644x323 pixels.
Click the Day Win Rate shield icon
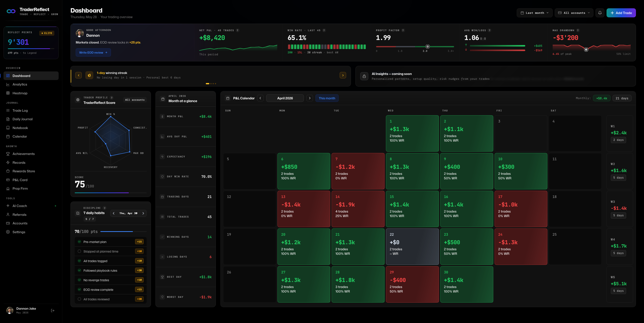point(162,177)
